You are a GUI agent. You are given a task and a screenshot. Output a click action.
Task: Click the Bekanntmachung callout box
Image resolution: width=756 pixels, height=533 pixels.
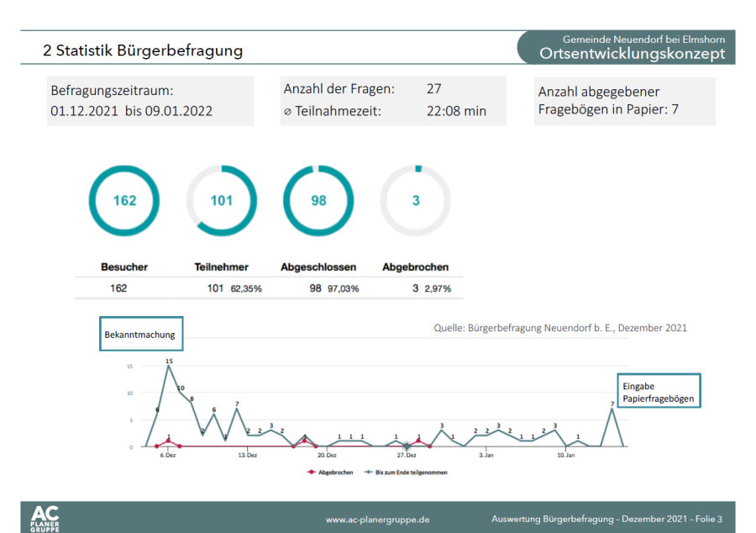pyautogui.click(x=140, y=335)
